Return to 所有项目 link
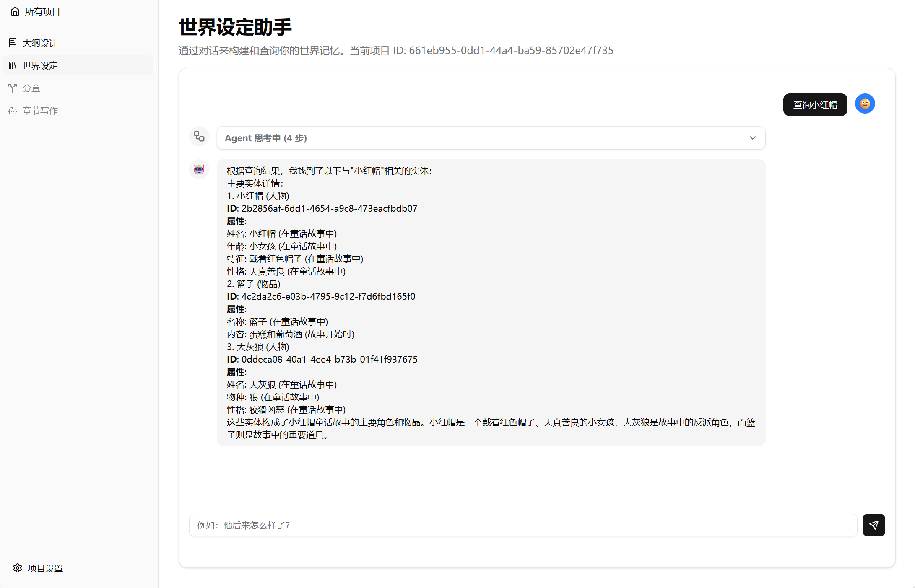Image resolution: width=915 pixels, height=588 pixels. point(42,11)
